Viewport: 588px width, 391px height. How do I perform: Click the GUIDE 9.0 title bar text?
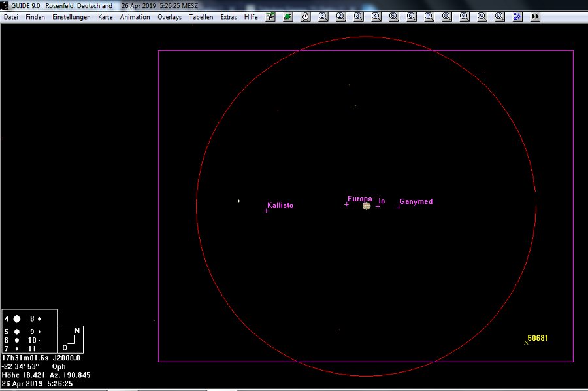click(25, 6)
